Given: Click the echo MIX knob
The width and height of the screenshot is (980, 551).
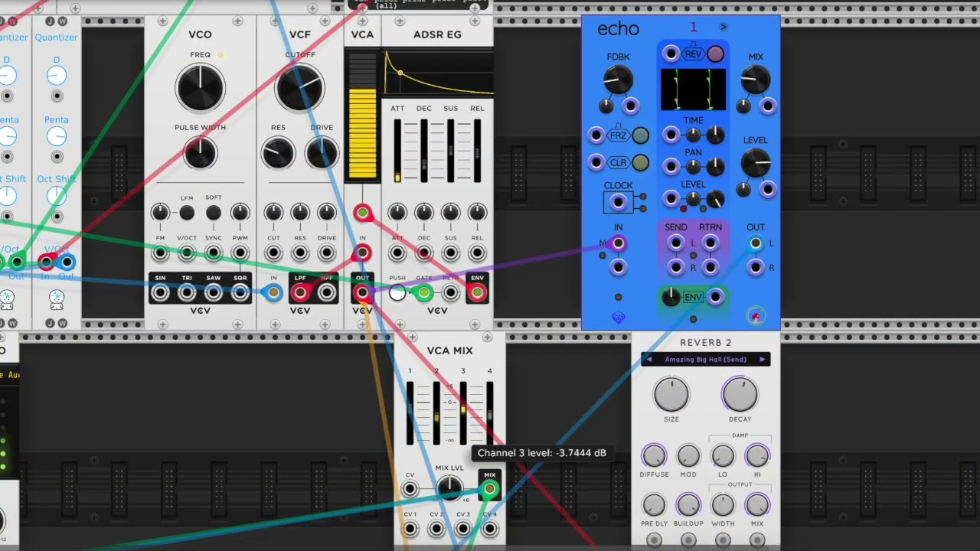Looking at the screenshot, I should pyautogui.click(x=755, y=79).
